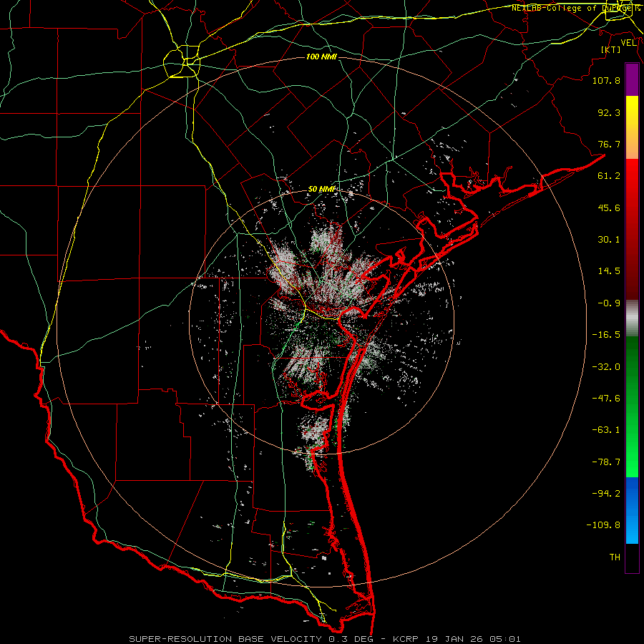Viewport: 644px width, 644px height.
Task: Click the 92.3 velocity scale label
Action: (x=609, y=112)
